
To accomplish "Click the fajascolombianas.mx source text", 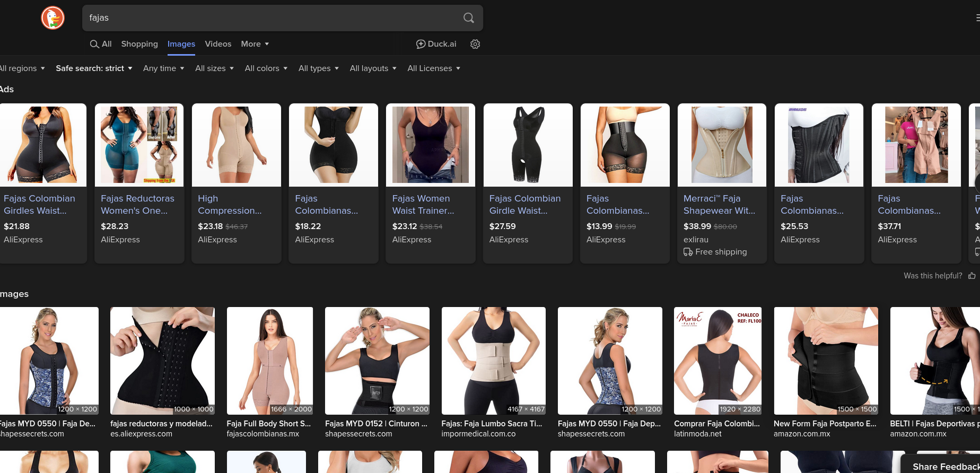I will tap(263, 434).
